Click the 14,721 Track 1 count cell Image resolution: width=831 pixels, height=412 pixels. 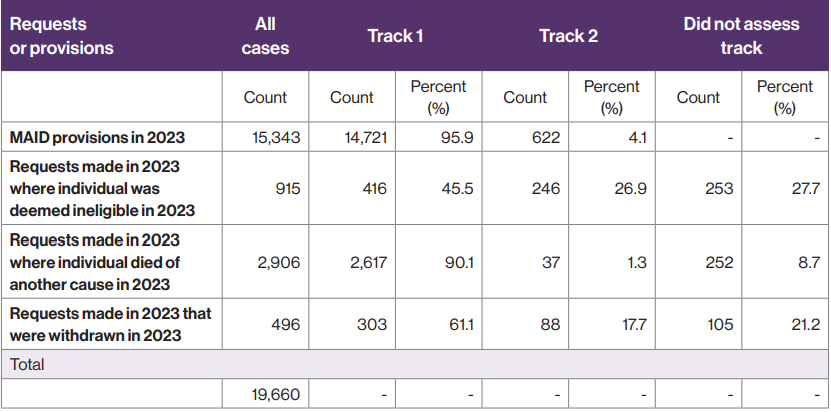click(352, 136)
